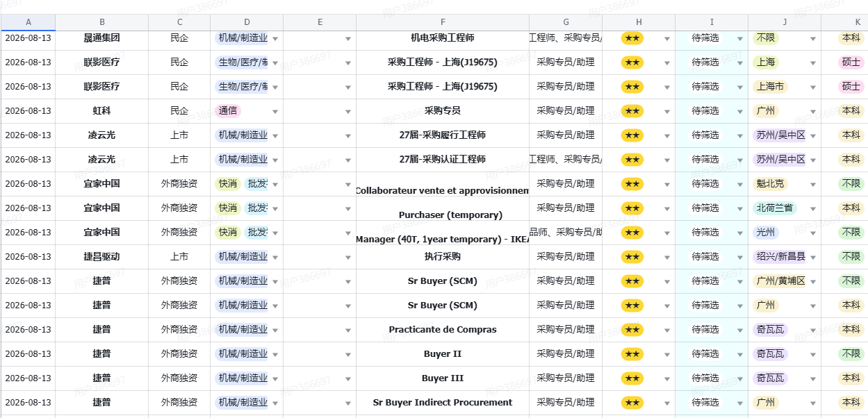Screen dimensions: 868x418
Task: Open location dropdown arrow beside 魁北克
Action: click(x=813, y=185)
